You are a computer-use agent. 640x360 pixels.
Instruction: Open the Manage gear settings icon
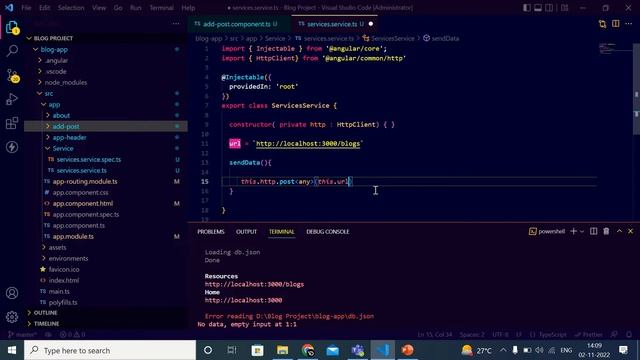click(x=12, y=317)
